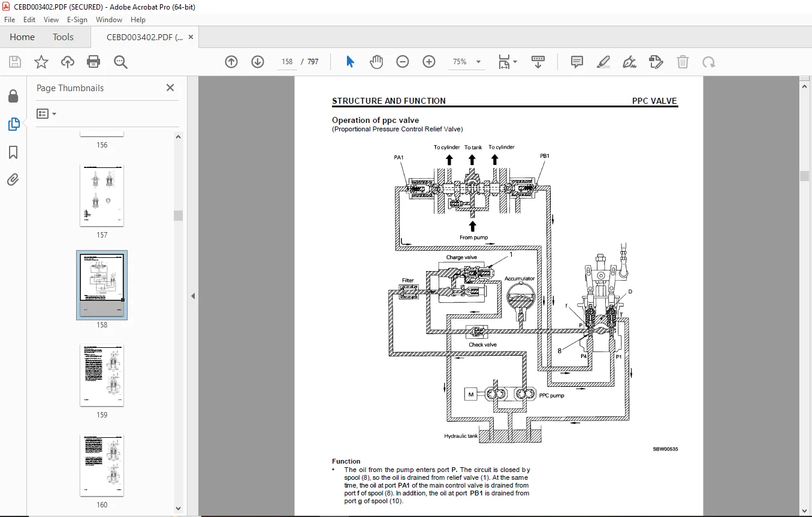This screenshot has height=517, width=812.
Task: Click the scrolling mode keyboard icon
Action: coord(538,62)
